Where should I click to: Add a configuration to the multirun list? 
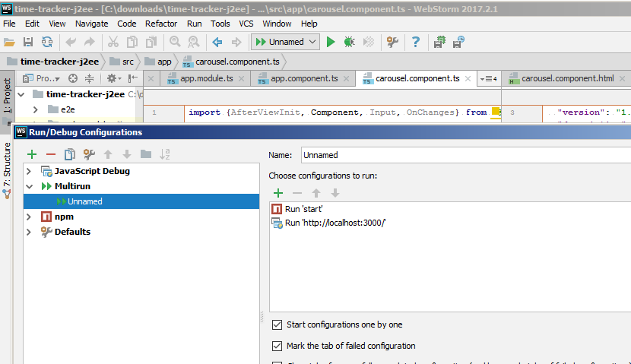click(278, 193)
